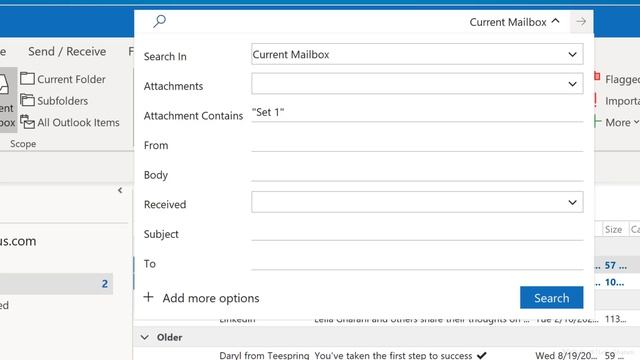The image size is (640, 360).
Task: Click the Subject input field
Action: click(x=417, y=231)
